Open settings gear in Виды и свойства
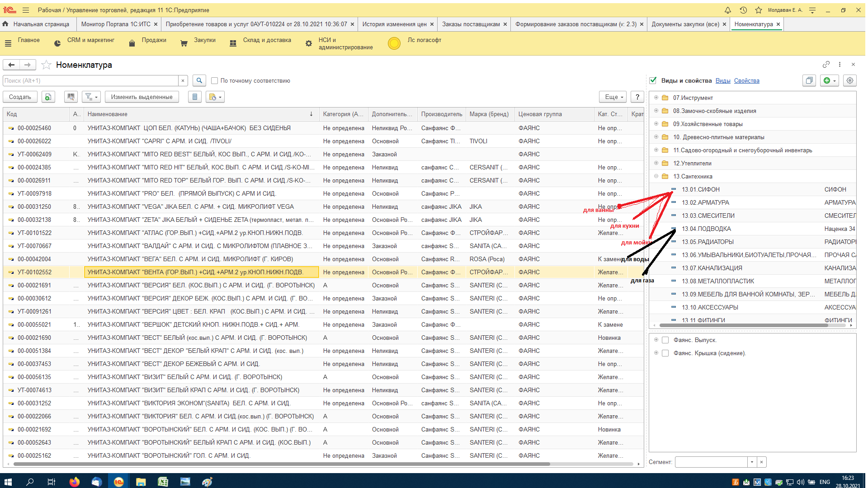Image resolution: width=868 pixels, height=488 pixels. pos(850,80)
